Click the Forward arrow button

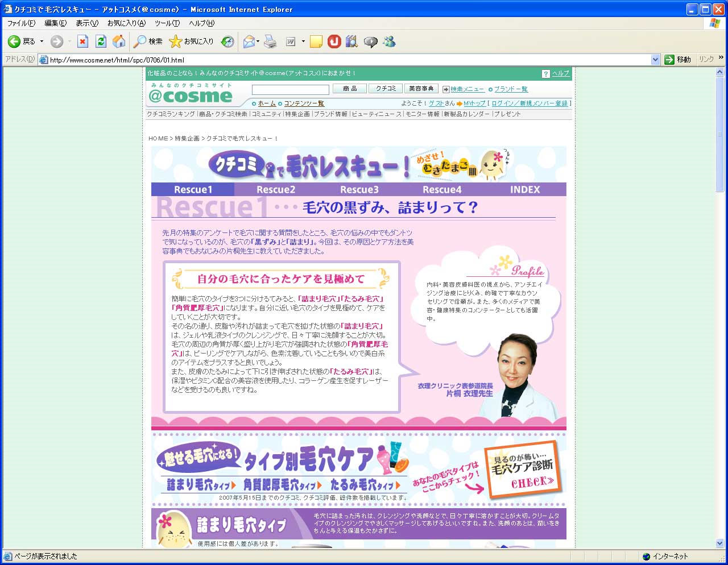pyautogui.click(x=57, y=41)
